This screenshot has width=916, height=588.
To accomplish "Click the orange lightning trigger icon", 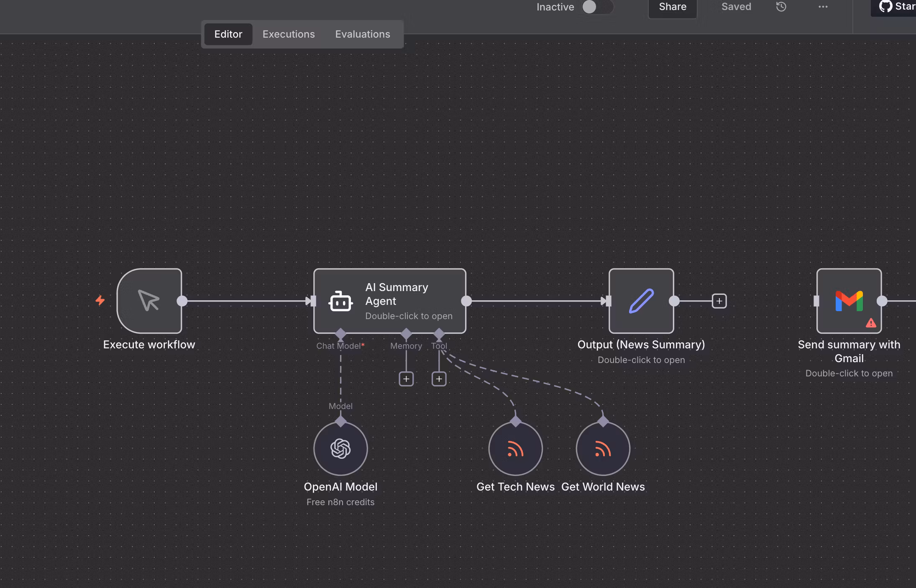I will [100, 300].
